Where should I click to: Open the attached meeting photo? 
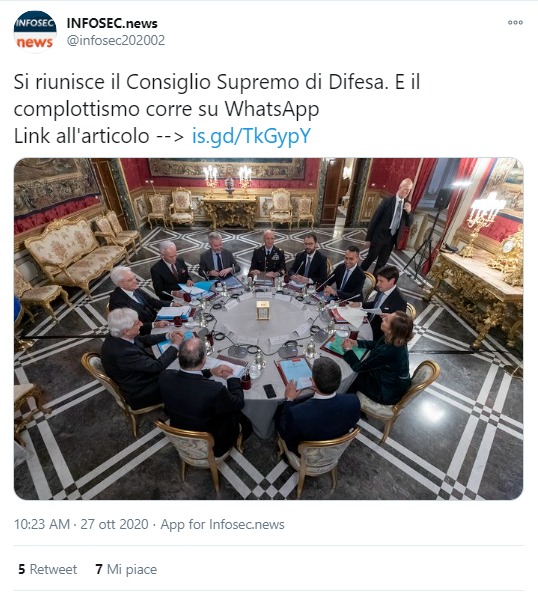(268, 329)
